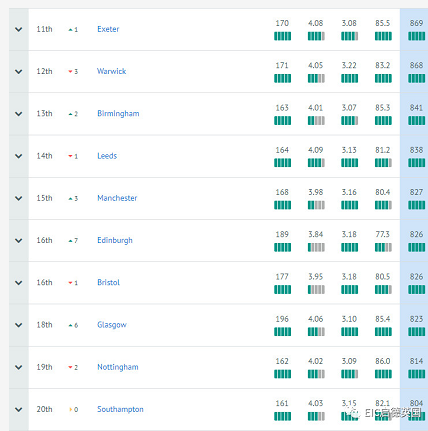This screenshot has width=428, height=431.
Task: Open the Glasgow university link
Action: (112, 325)
